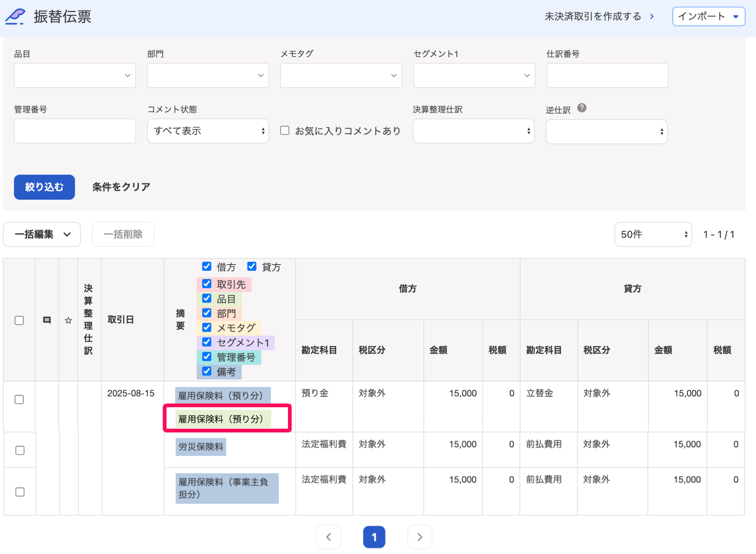
Task: Click 条件をクリア to reset filters
Action: click(x=121, y=187)
